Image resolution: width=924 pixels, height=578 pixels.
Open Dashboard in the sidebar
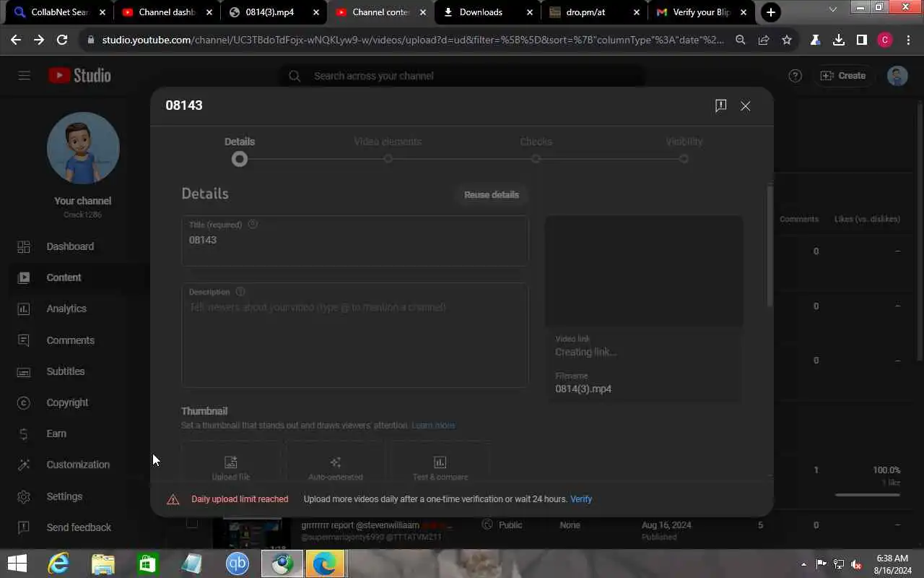(x=70, y=246)
